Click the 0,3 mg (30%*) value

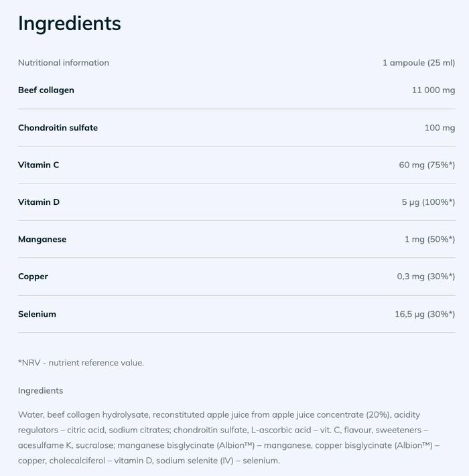click(425, 276)
